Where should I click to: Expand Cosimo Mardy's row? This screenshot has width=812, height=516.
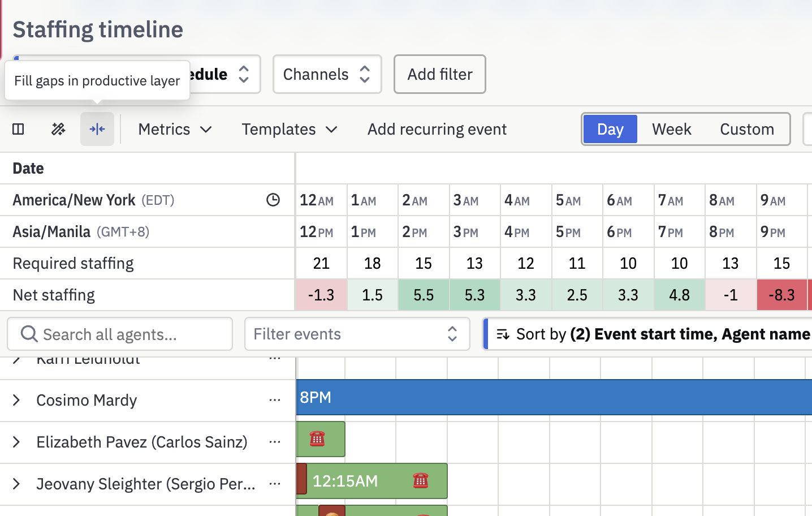pos(16,400)
